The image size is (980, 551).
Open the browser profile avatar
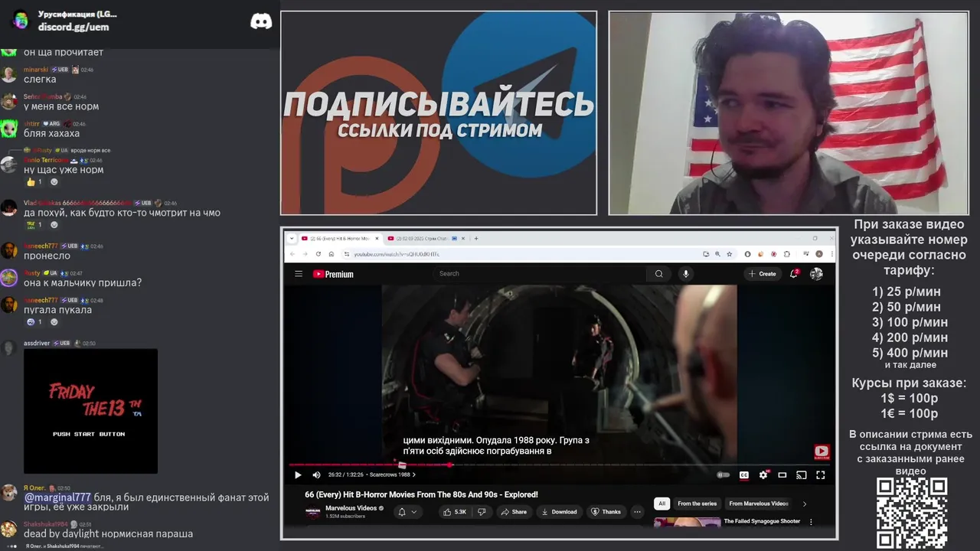[x=818, y=254]
